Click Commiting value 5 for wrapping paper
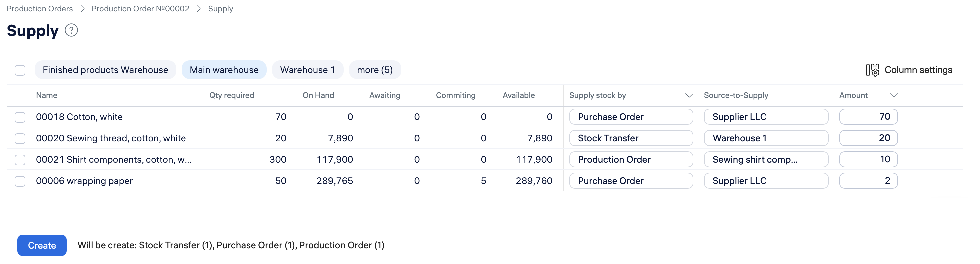Image resolution: width=980 pixels, height=264 pixels. tap(484, 181)
